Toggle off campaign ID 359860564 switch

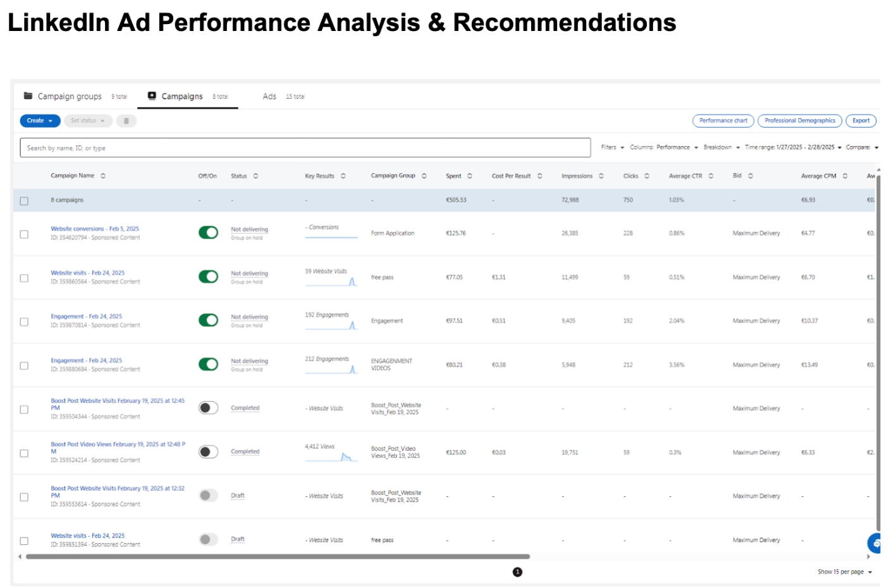click(208, 276)
